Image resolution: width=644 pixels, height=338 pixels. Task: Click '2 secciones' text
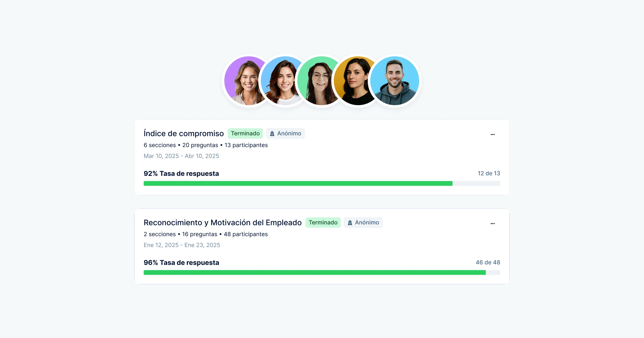coord(160,234)
